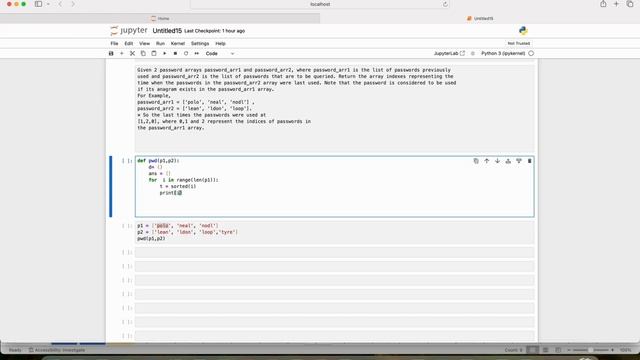Open the Help menu

(x=220, y=43)
